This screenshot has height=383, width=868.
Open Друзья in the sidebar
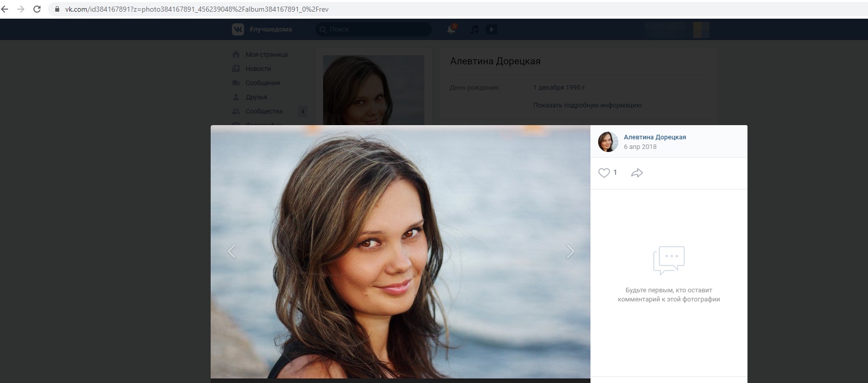pos(256,97)
